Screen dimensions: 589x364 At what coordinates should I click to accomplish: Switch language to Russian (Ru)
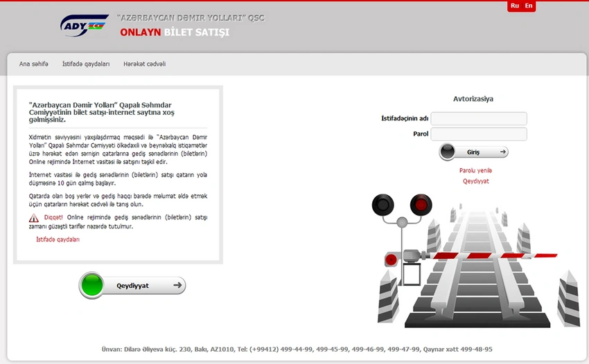pyautogui.click(x=514, y=6)
